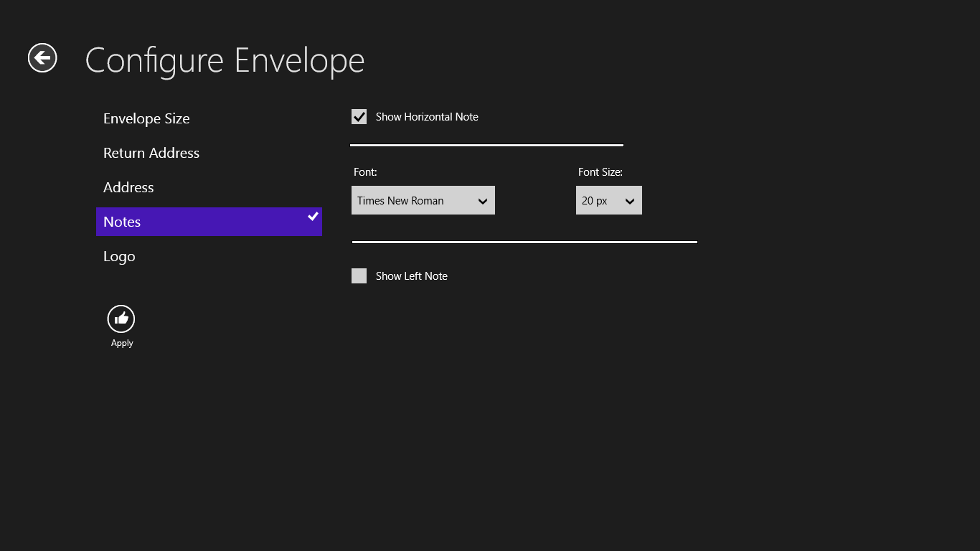Open the navigation back circle icon

point(41,57)
